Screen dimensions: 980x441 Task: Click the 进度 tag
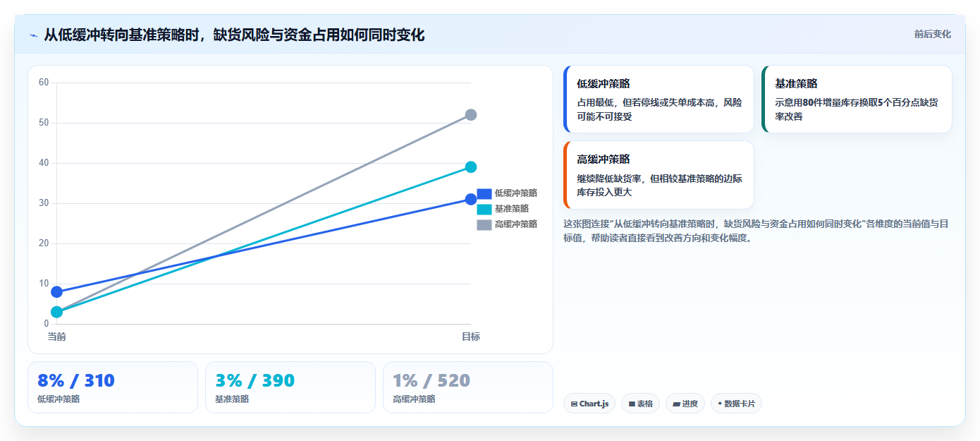click(685, 404)
